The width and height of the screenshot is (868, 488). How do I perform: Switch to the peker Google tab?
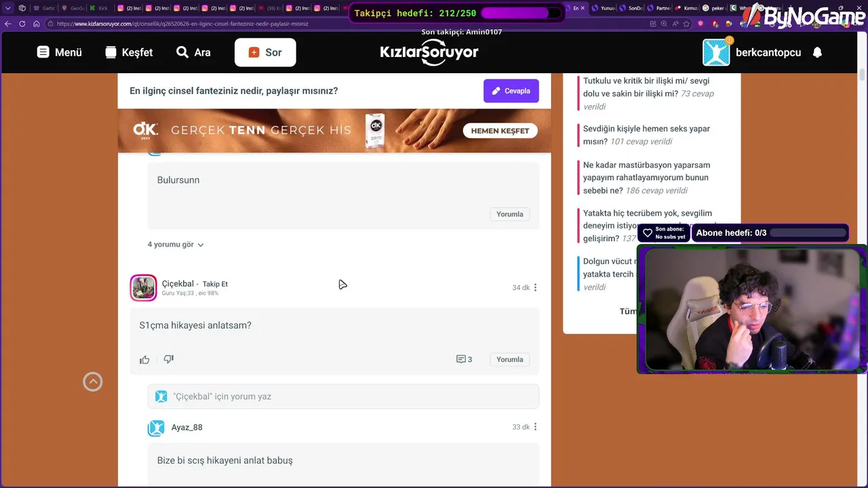[x=714, y=8]
